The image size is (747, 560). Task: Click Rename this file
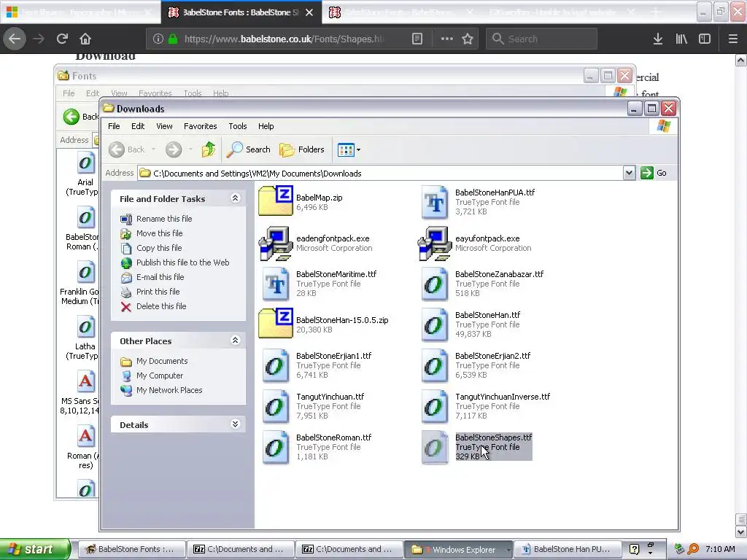point(157,219)
